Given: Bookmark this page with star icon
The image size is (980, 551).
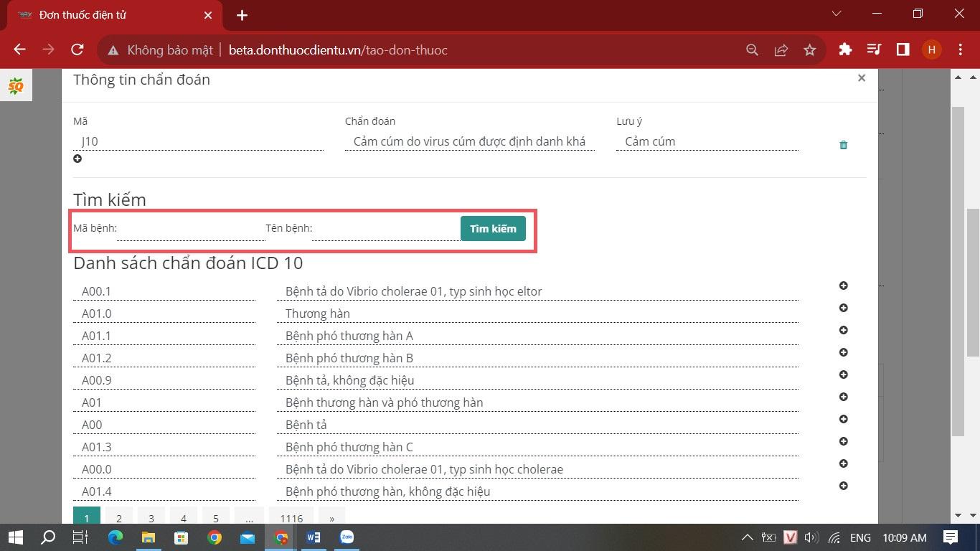Looking at the screenshot, I should pyautogui.click(x=810, y=50).
